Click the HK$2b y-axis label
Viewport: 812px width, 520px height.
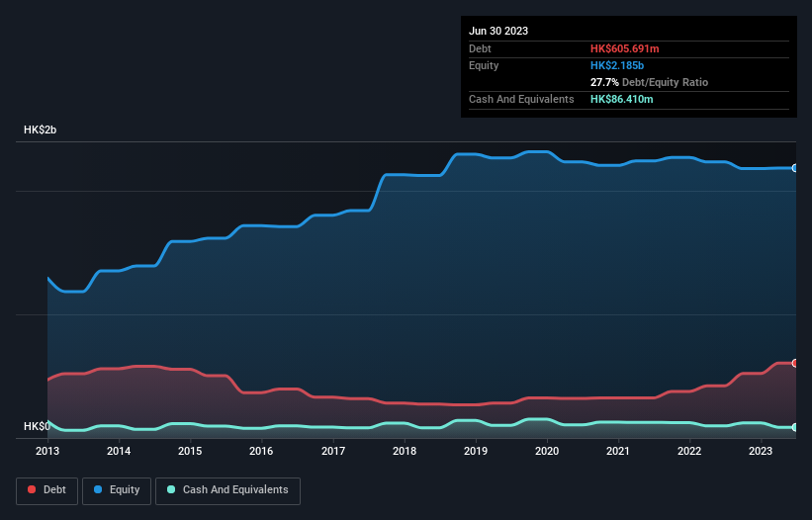click(x=40, y=130)
